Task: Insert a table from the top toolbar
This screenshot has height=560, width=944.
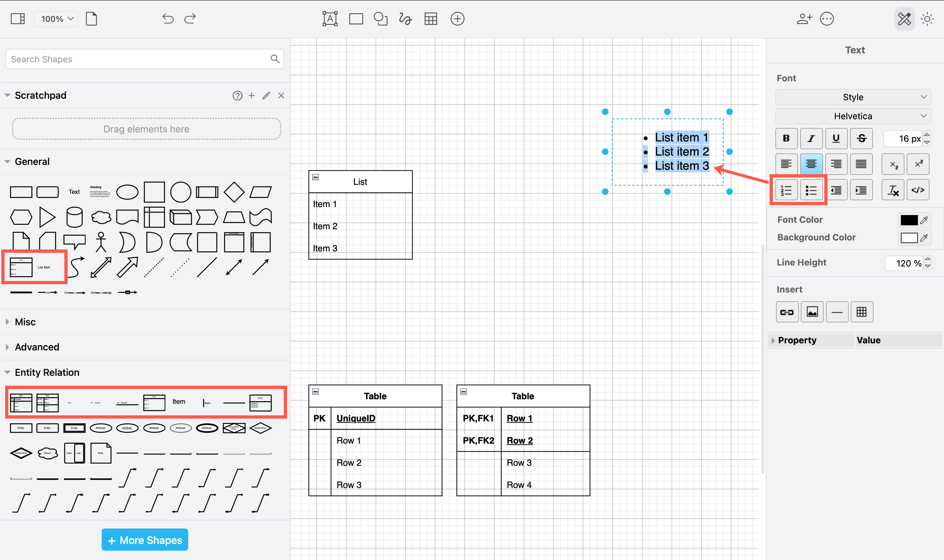Action: (431, 19)
